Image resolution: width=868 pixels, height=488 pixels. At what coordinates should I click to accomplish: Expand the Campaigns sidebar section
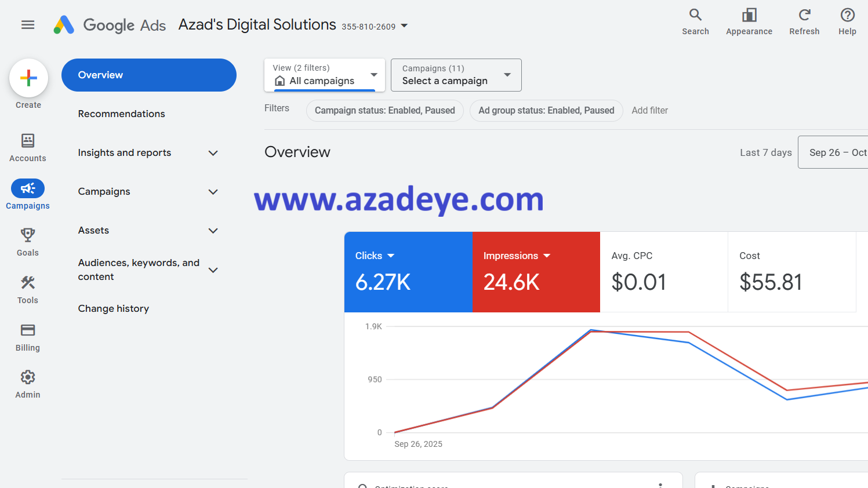(x=148, y=191)
